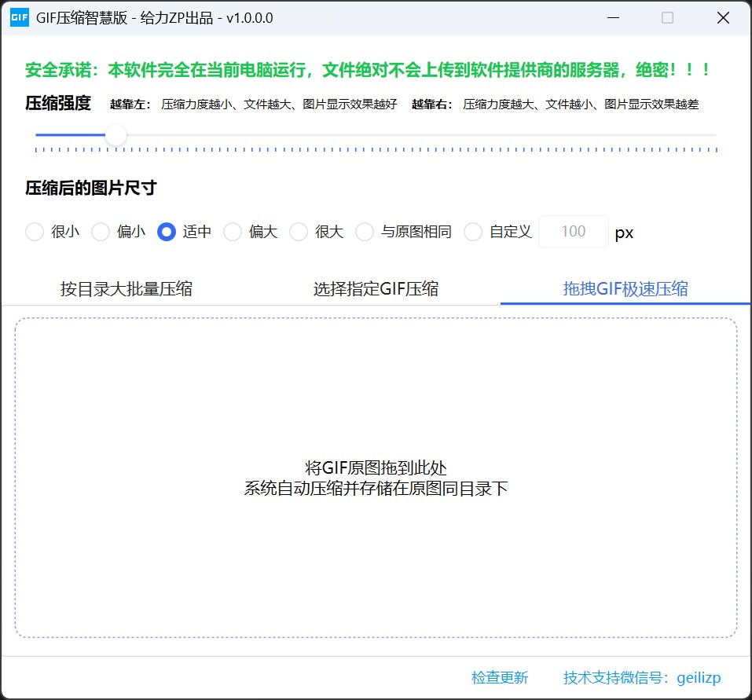Viewport: 752px width, 700px height.
Task: Click the 检查更新 link
Action: click(x=500, y=677)
